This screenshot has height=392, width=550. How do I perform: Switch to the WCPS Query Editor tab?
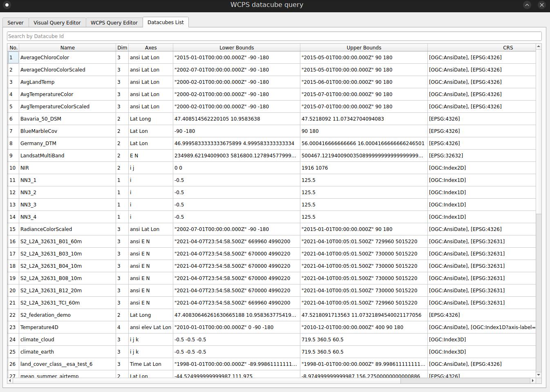click(x=114, y=22)
